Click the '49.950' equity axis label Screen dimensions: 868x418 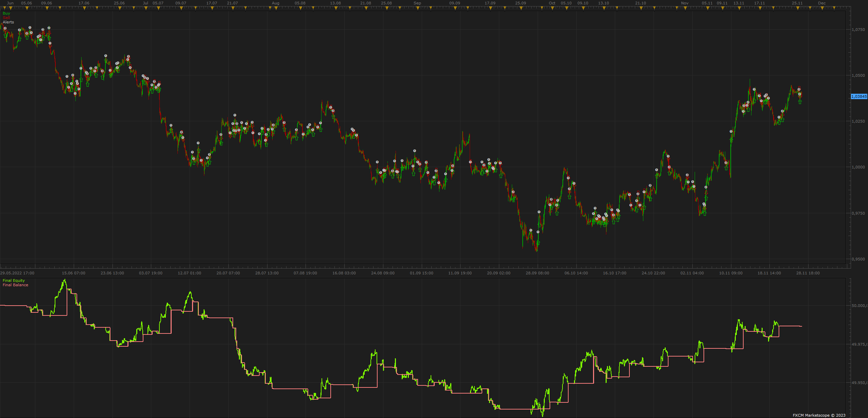coord(860,383)
